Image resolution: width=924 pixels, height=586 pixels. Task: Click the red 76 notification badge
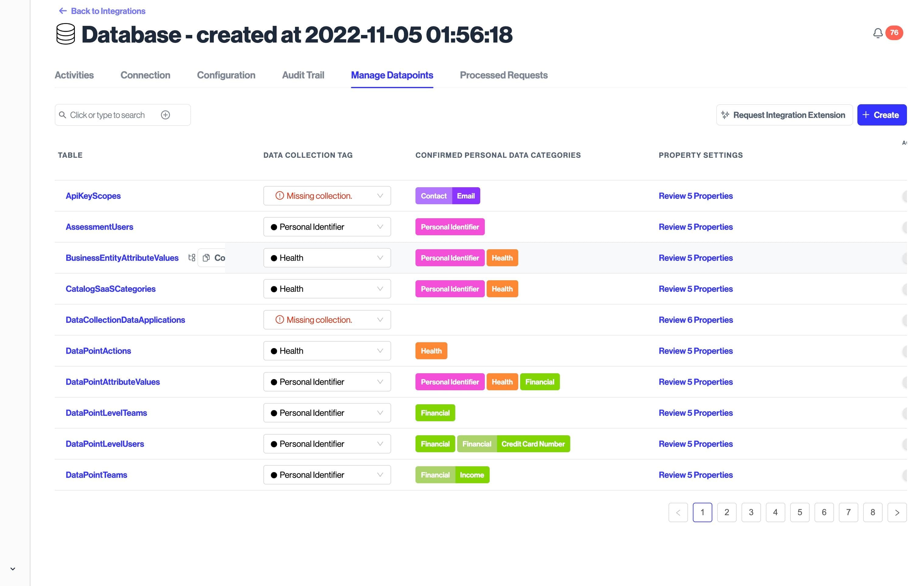click(894, 33)
